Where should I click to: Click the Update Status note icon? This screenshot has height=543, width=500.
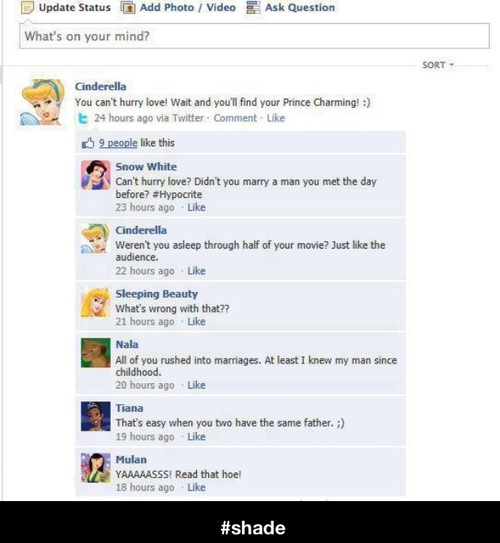click(x=27, y=7)
